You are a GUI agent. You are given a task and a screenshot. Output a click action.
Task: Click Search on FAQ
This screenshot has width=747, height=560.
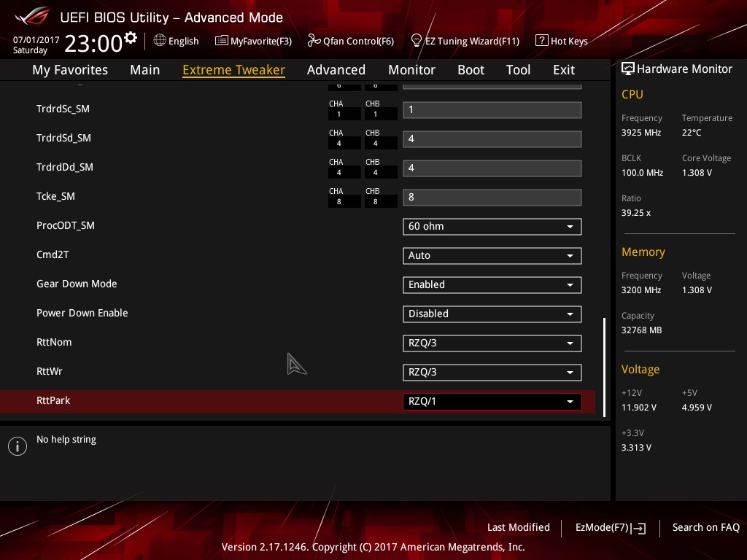click(705, 528)
